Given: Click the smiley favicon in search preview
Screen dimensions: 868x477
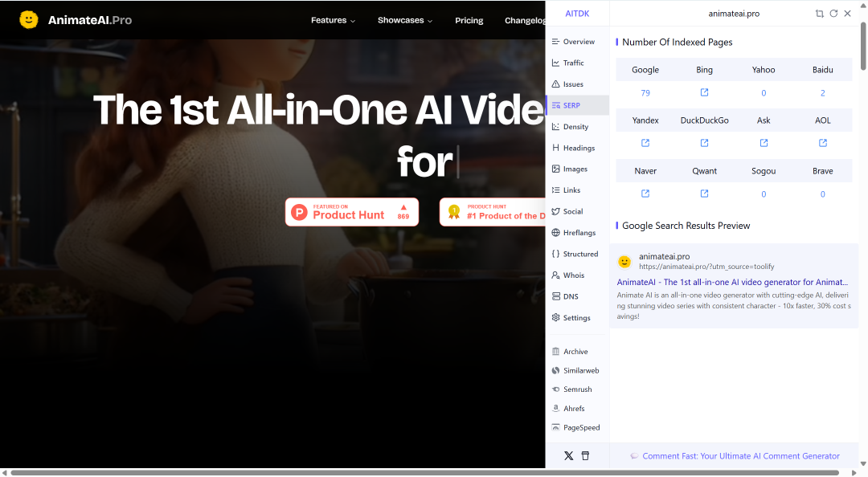Looking at the screenshot, I should click(624, 261).
